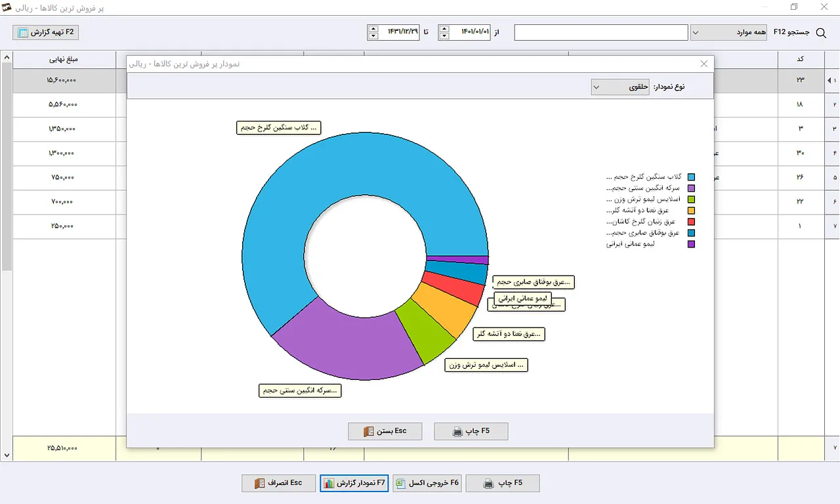Click the search text input field
Image resolution: width=840 pixels, height=504 pixels.
click(x=601, y=32)
